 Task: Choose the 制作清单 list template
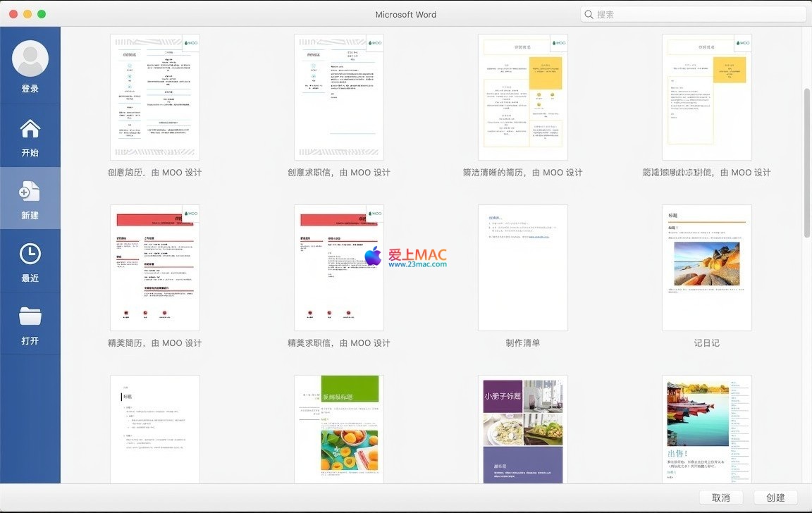click(523, 268)
